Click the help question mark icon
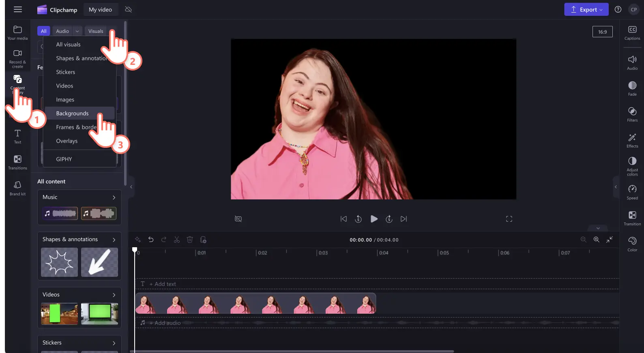 coord(618,9)
